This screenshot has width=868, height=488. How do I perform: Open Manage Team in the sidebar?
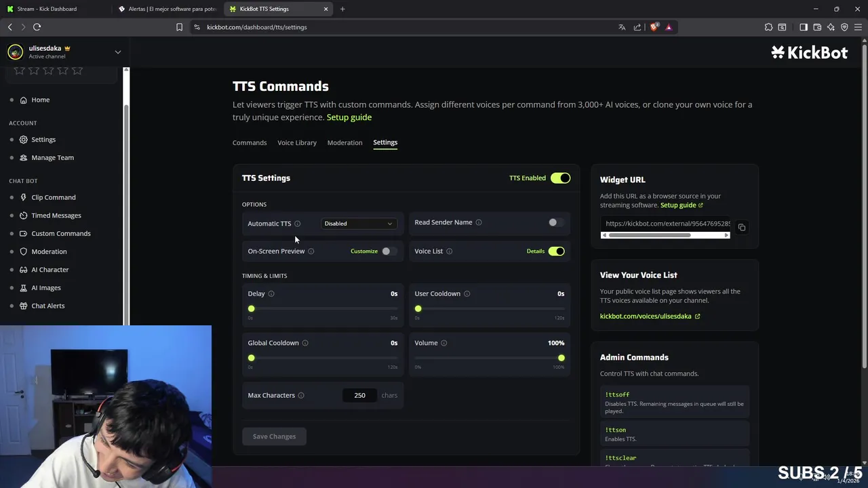coord(52,157)
